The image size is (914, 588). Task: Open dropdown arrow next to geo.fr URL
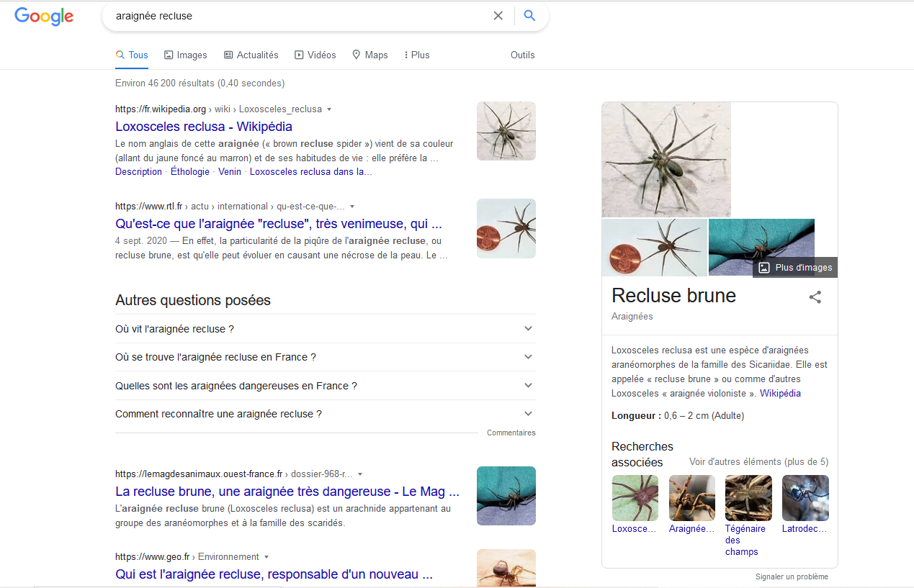pos(266,557)
